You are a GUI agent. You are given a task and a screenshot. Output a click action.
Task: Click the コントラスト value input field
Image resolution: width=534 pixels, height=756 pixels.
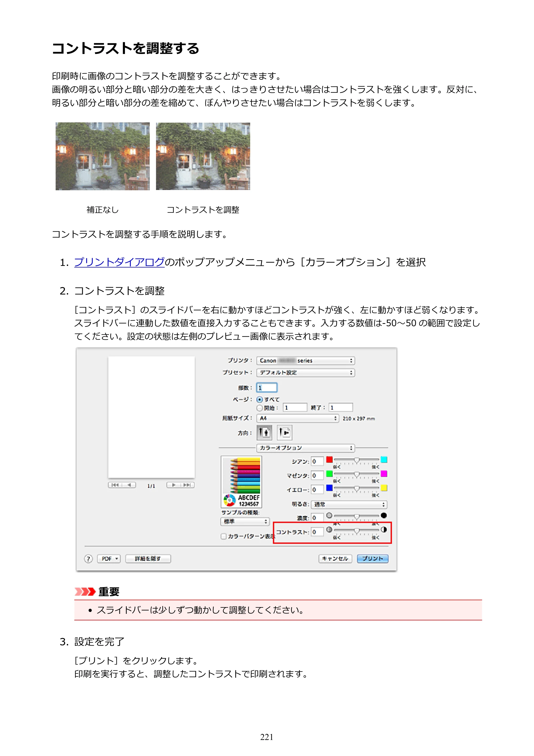click(317, 532)
